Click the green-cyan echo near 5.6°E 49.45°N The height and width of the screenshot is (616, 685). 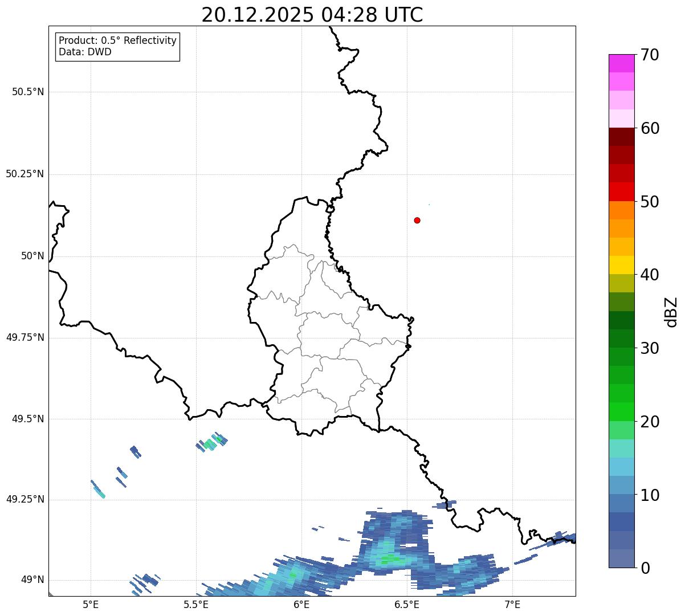point(212,442)
